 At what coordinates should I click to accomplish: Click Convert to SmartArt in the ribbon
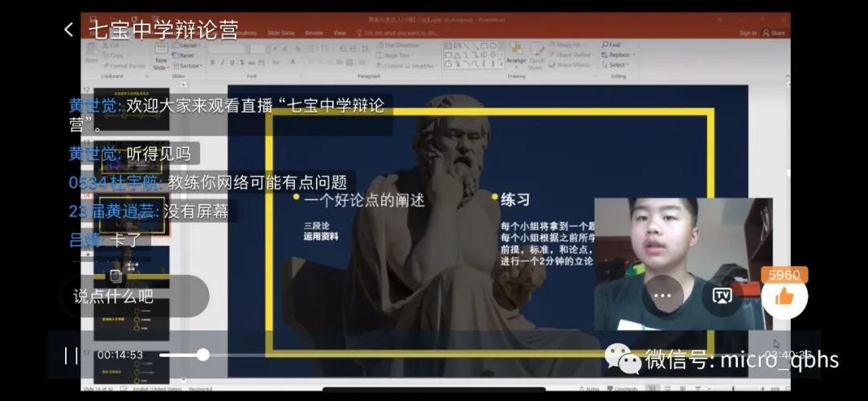407,66
